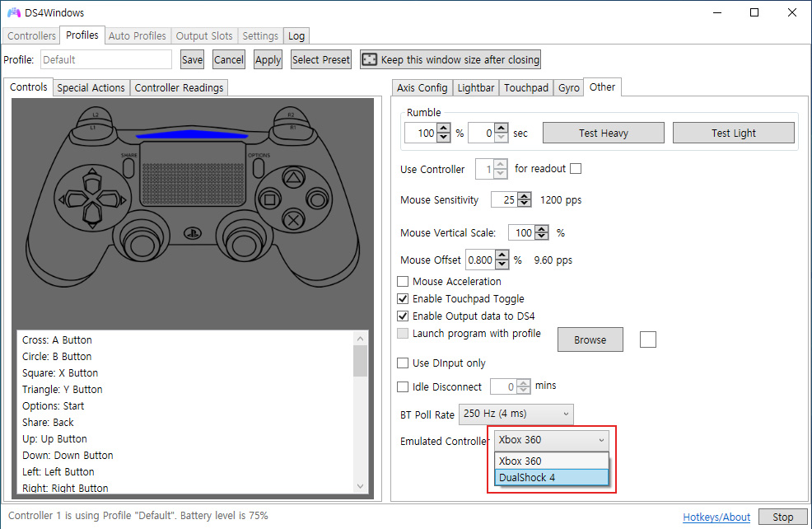Choose DualShock 4 from emulated controller list
This screenshot has width=812, height=529.
pyautogui.click(x=552, y=477)
